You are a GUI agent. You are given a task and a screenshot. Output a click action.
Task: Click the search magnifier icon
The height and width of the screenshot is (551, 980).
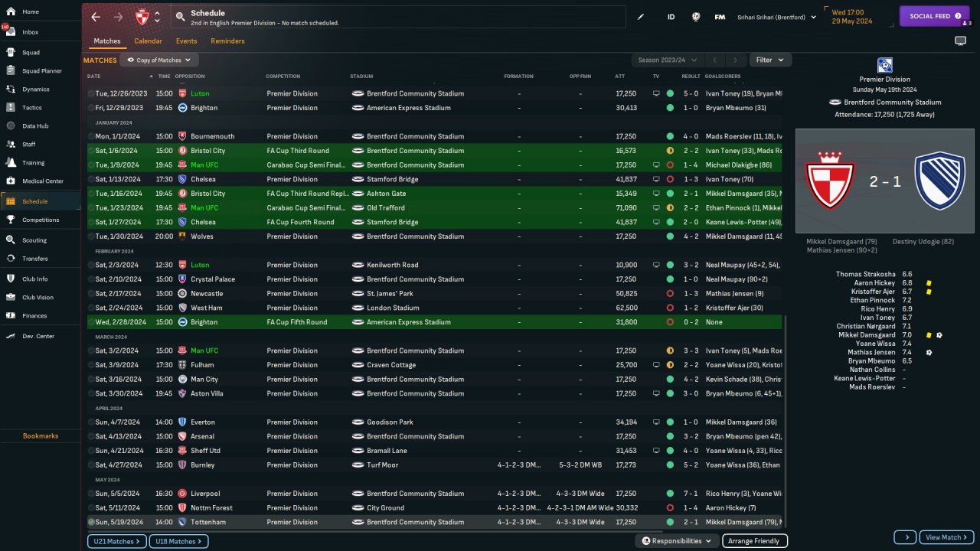(180, 16)
